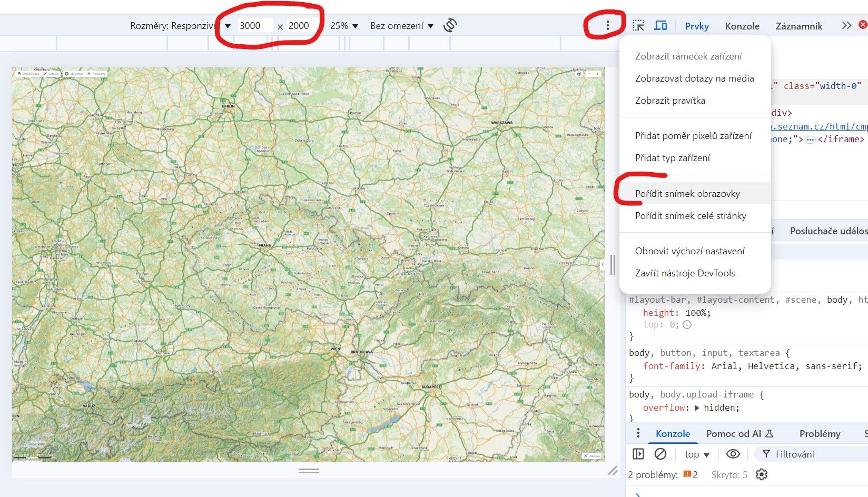Image resolution: width=868 pixels, height=497 pixels.
Task: Click the map zoom in plus button
Action: click(597, 74)
